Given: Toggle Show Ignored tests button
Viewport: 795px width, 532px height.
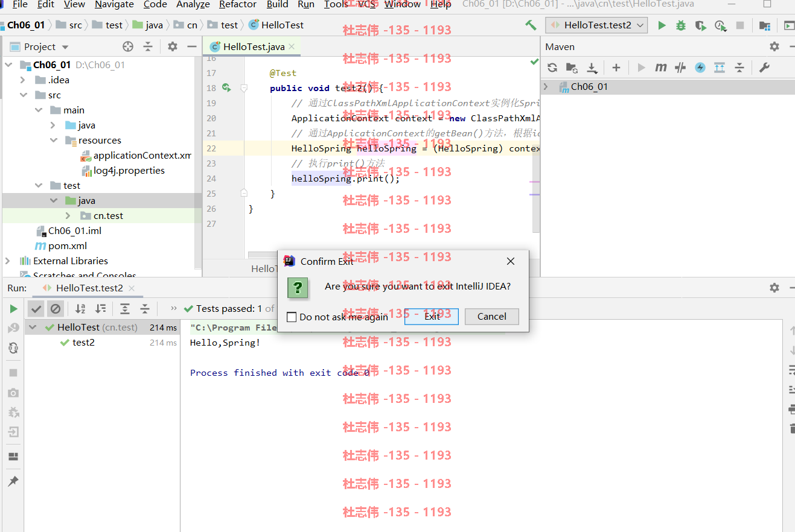Looking at the screenshot, I should (56, 309).
